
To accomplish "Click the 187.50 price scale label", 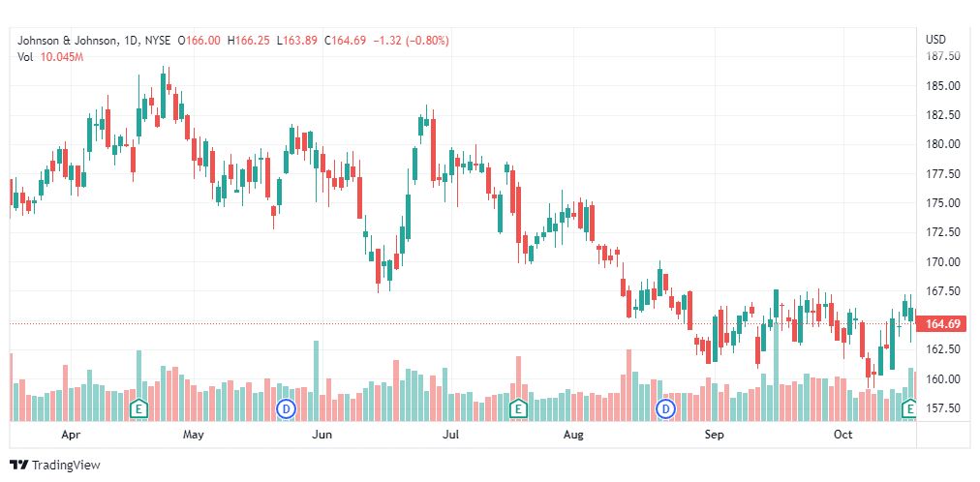I will coord(941,56).
